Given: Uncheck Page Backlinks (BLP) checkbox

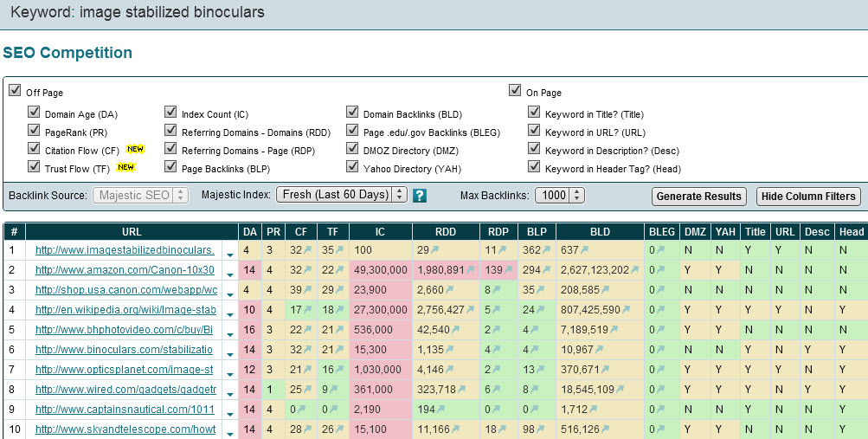Looking at the screenshot, I should pos(170,166).
